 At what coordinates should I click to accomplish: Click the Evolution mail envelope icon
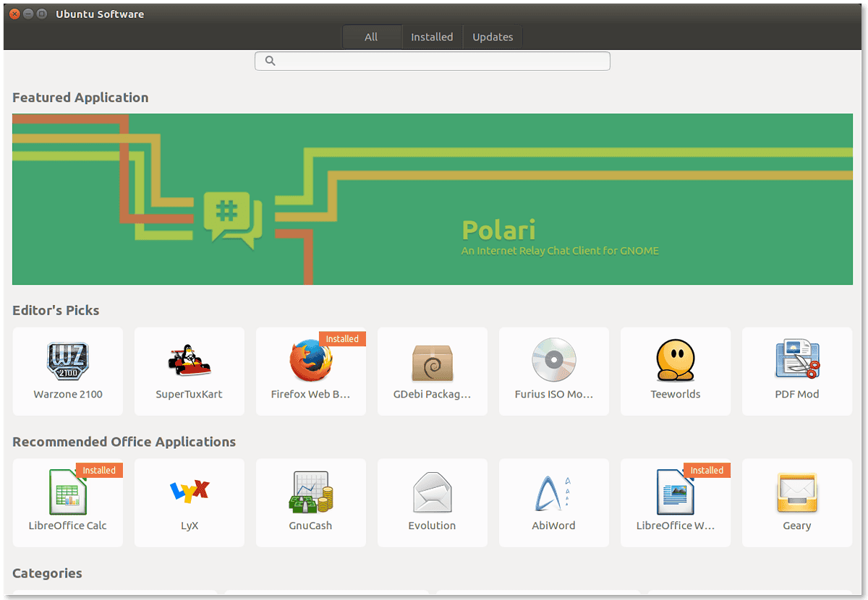click(x=433, y=492)
